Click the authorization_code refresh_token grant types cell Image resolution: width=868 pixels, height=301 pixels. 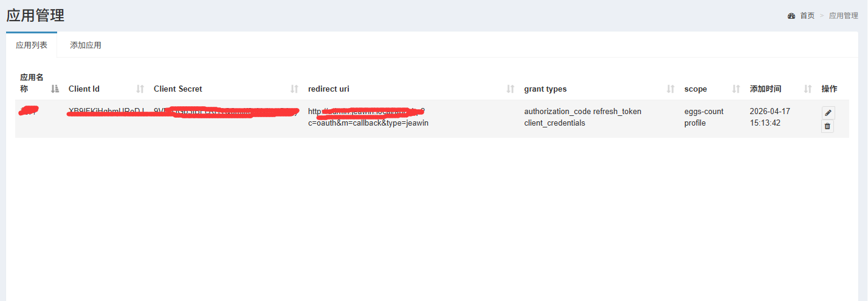582,117
